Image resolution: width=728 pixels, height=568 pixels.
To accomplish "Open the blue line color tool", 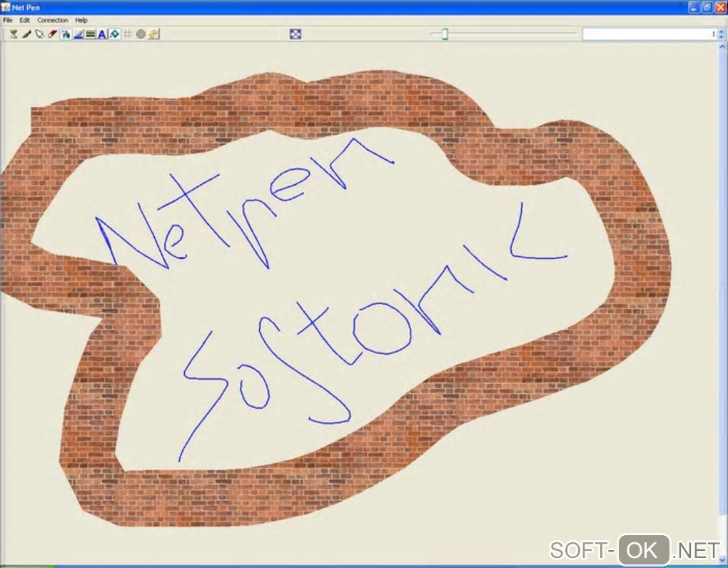I will tap(78, 34).
